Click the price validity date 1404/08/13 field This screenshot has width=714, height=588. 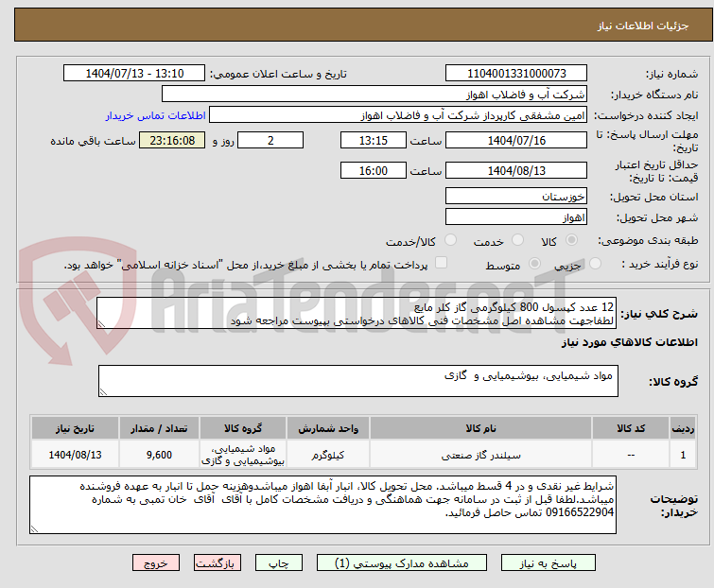pos(516,171)
